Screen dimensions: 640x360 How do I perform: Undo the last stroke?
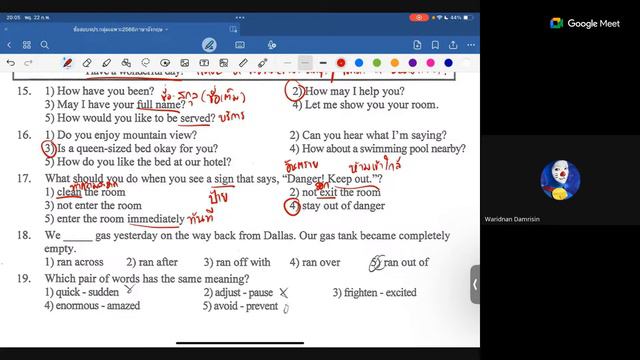[x=11, y=63]
